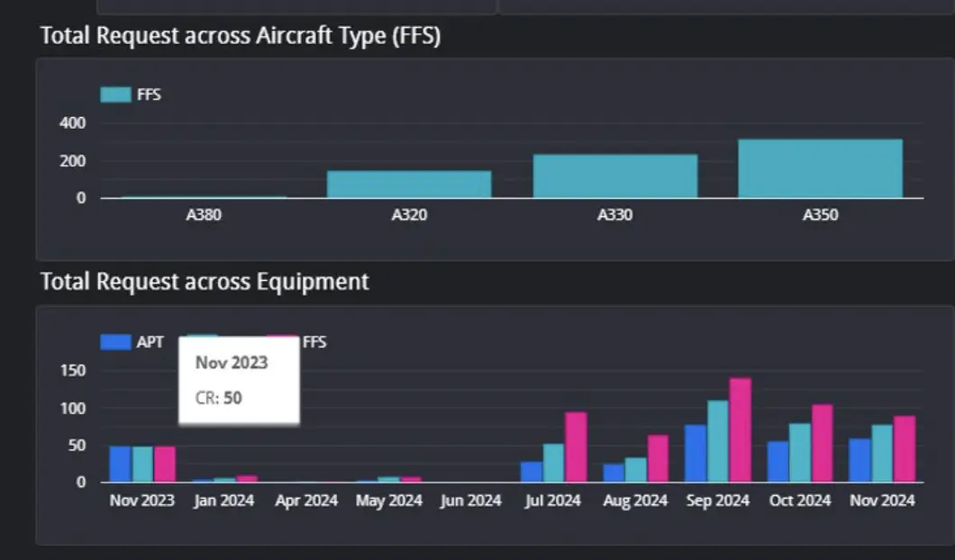Select the A320 bar in aircraft chart

click(x=409, y=185)
